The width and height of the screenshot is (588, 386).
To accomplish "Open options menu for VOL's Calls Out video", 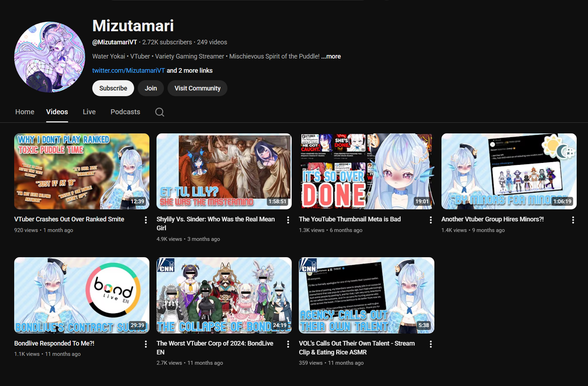I will (431, 344).
